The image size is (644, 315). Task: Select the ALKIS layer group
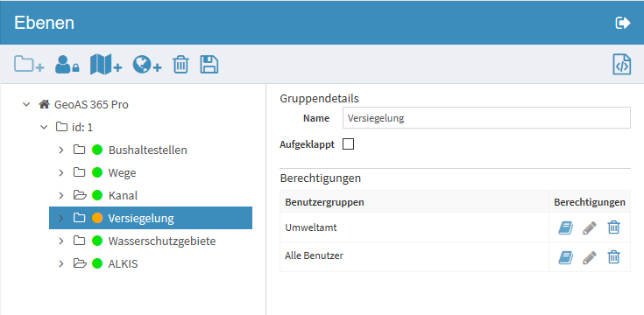click(x=123, y=263)
